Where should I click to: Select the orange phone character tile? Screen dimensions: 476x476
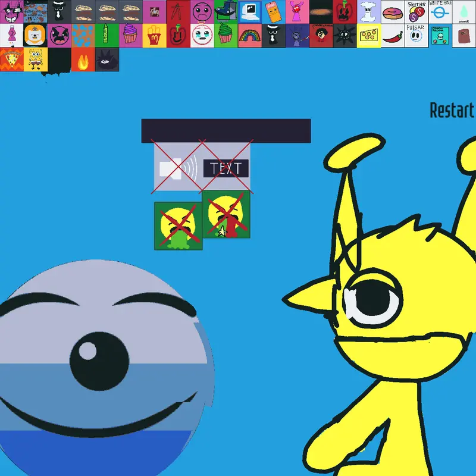tap(274, 12)
